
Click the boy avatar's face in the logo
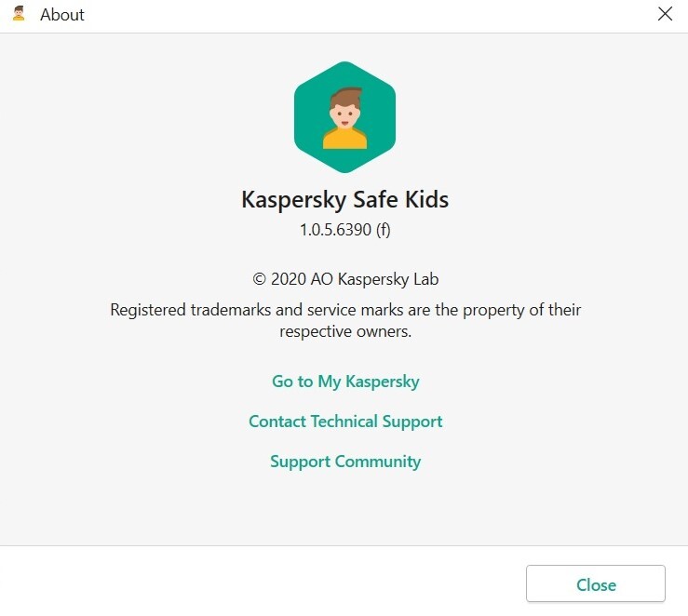tap(344, 114)
